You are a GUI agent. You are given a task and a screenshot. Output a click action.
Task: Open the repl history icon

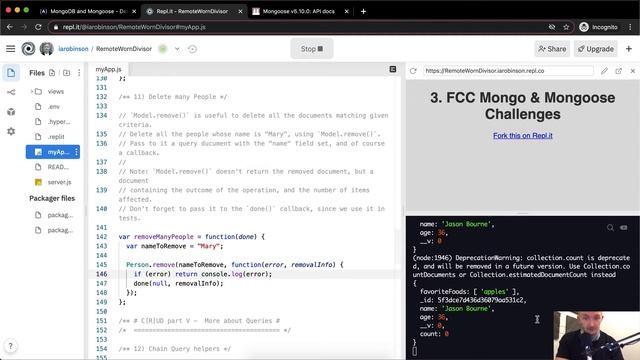[192, 49]
